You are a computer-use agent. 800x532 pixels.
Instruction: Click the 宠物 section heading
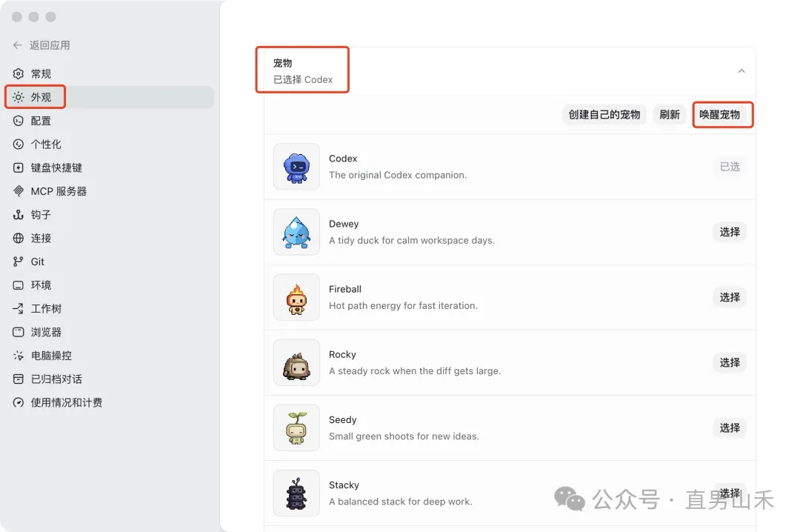283,63
